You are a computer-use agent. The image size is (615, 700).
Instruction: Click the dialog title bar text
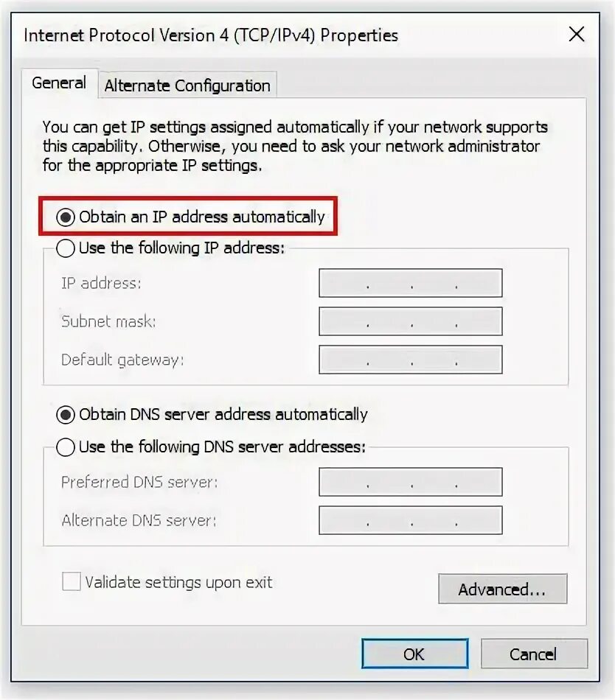pos(210,35)
